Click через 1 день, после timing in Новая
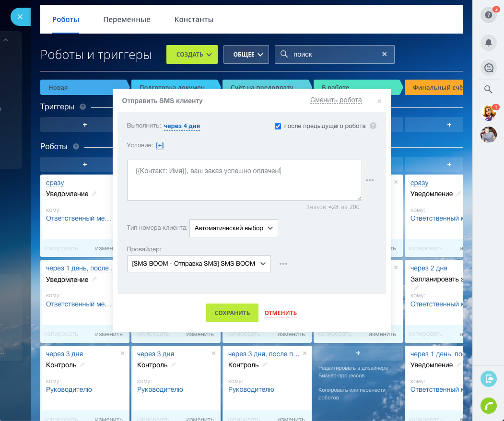The height and width of the screenshot is (421, 504). [79, 269]
